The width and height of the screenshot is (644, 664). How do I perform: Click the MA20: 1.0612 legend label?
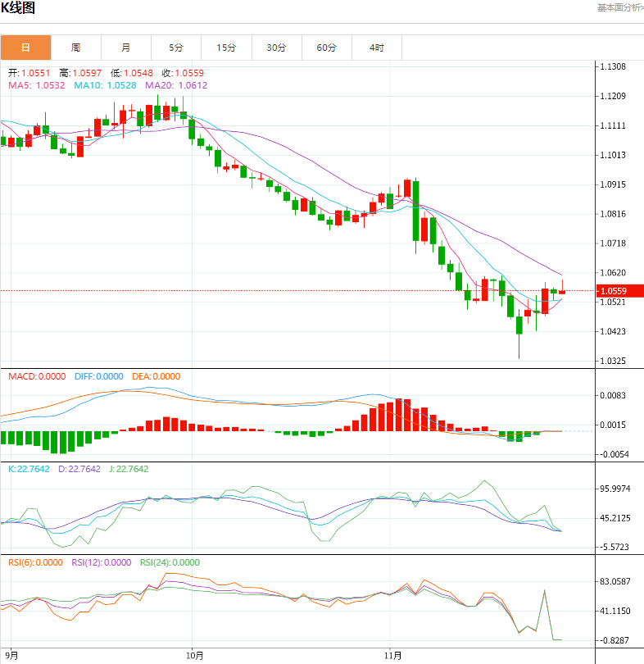176,85
